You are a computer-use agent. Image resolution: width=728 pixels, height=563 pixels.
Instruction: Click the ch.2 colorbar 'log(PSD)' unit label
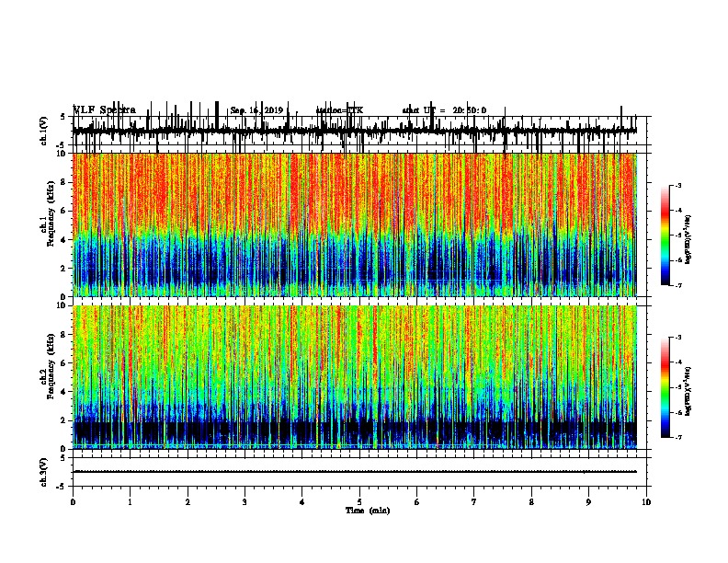click(x=688, y=391)
